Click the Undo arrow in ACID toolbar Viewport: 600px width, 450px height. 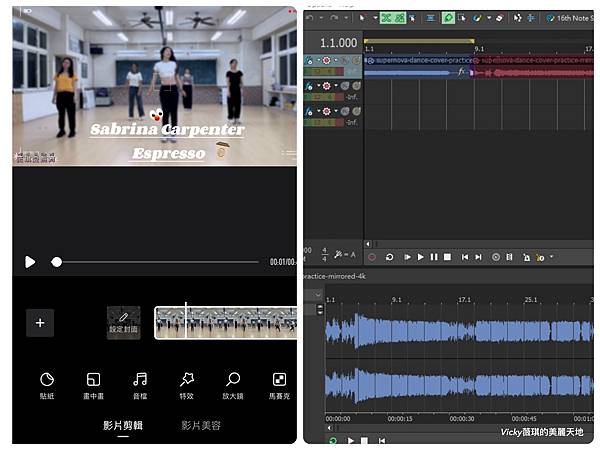[x=310, y=18]
